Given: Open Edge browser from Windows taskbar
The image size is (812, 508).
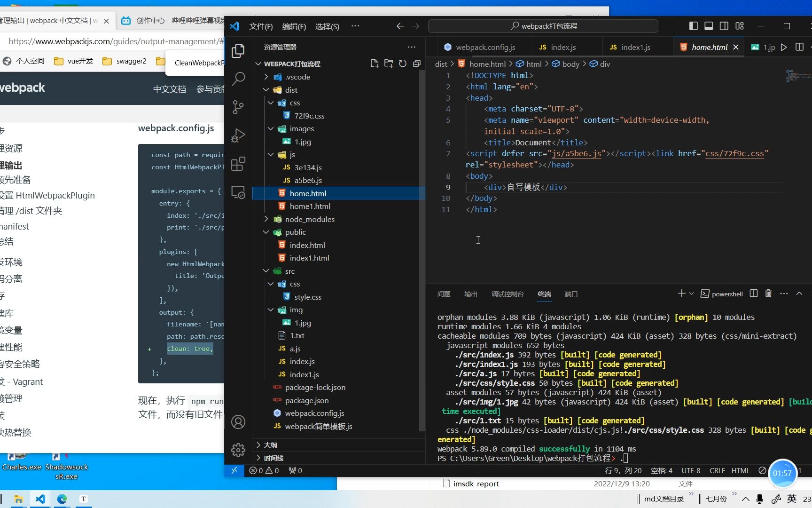Looking at the screenshot, I should coord(62,499).
